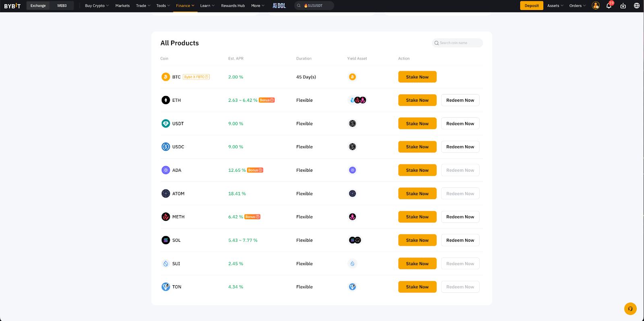Click the 5.43 ~ 7.77 % APR value

[x=243, y=240]
